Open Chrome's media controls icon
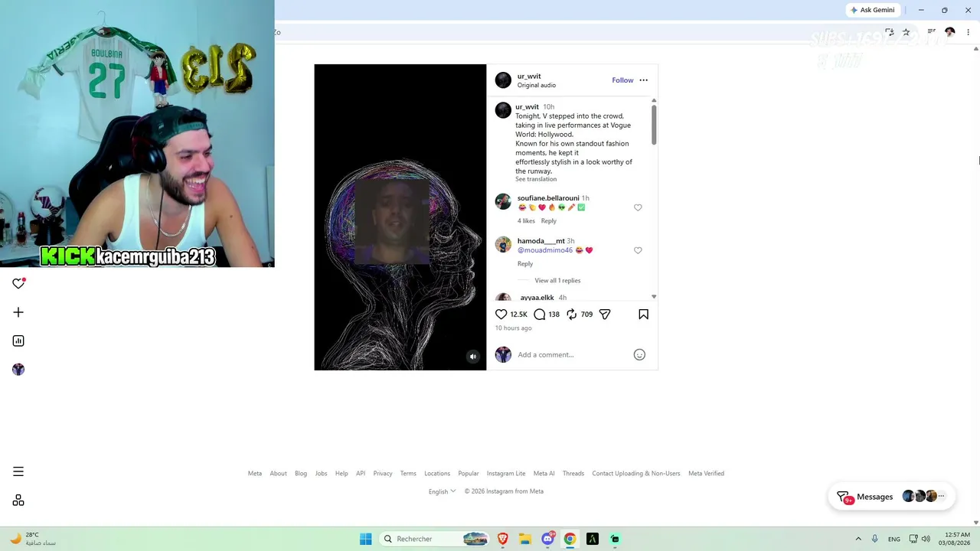This screenshot has height=551, width=980. pyautogui.click(x=932, y=32)
